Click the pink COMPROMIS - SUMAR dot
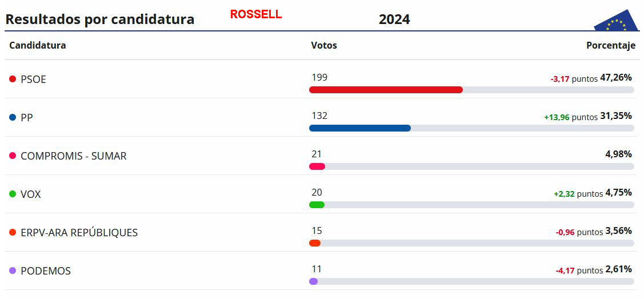This screenshot has height=298, width=644. coord(13,156)
